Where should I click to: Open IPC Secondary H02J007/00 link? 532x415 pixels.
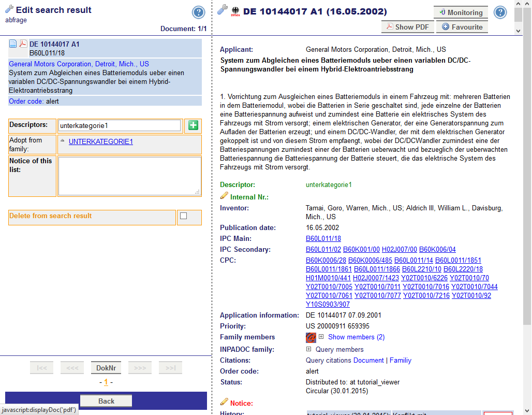tap(400, 249)
